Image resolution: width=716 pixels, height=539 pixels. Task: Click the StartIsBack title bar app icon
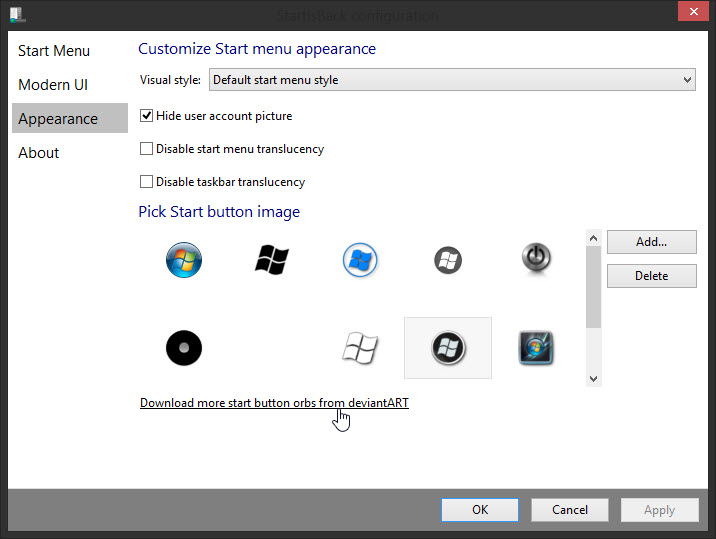[x=17, y=15]
